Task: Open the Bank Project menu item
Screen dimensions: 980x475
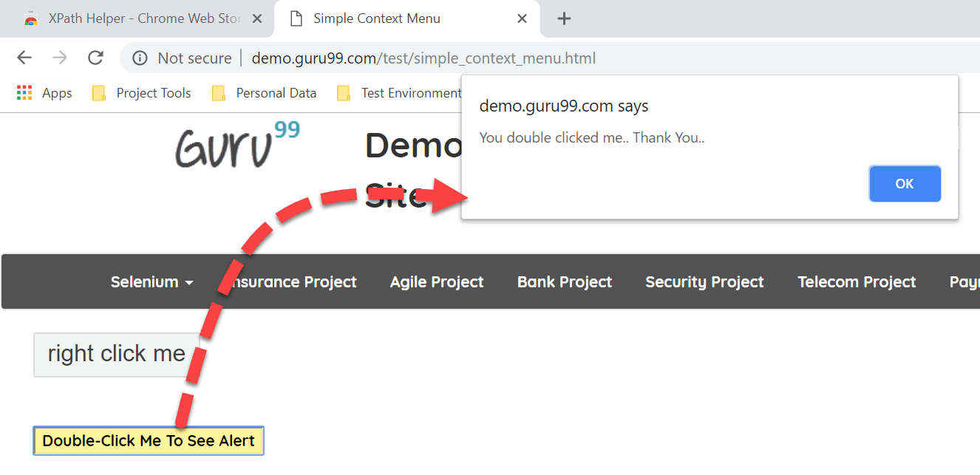Action: point(565,282)
